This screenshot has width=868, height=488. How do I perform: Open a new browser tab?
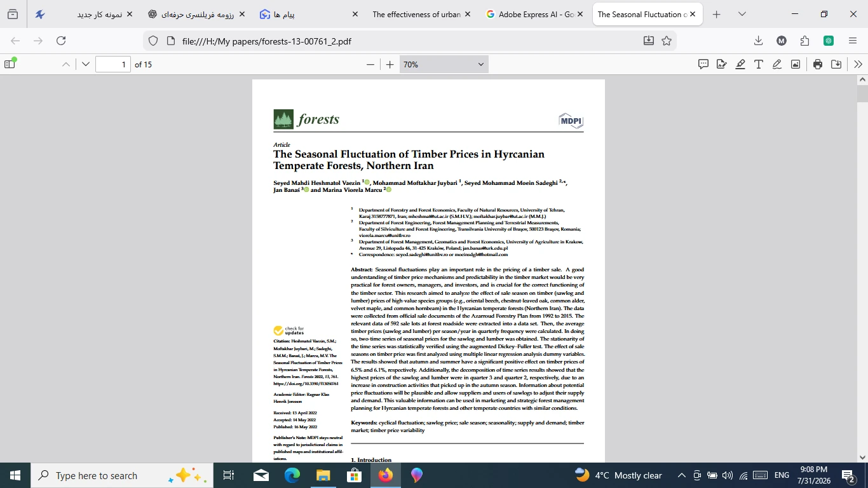point(717,14)
